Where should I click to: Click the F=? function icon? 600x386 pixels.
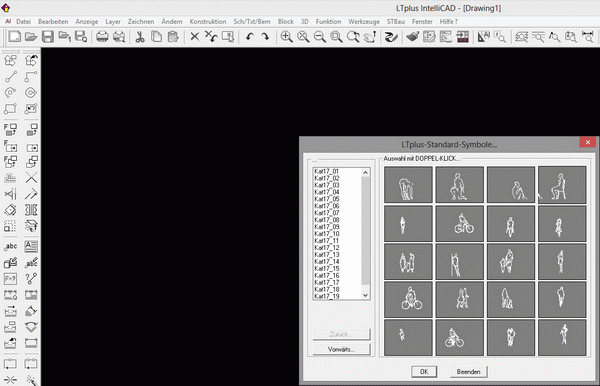pos(11,279)
